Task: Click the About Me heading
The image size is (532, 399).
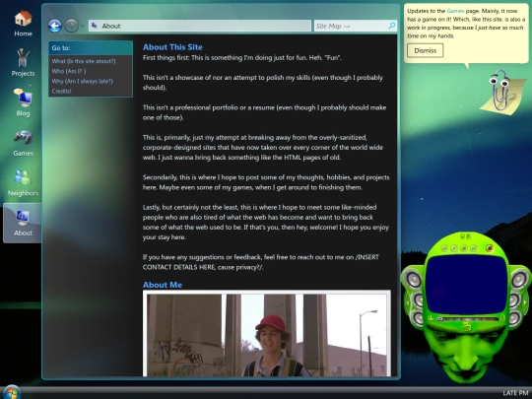Action: 163,285
